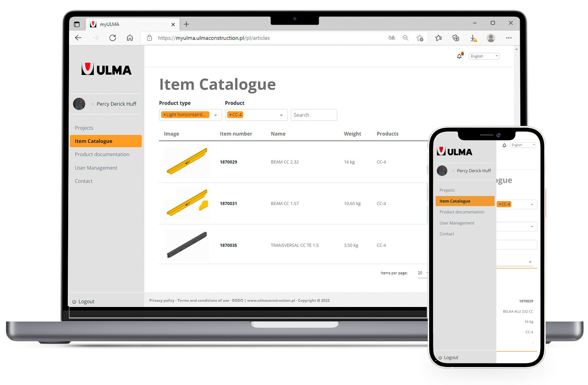Open English language dropdown on laptop page
This screenshot has height=385, width=588.
click(x=484, y=56)
